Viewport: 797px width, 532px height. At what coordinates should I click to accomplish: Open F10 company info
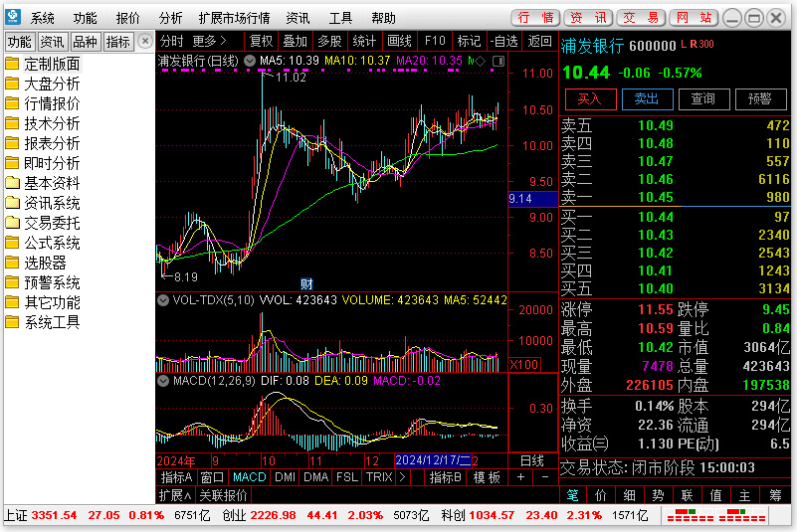tap(435, 41)
